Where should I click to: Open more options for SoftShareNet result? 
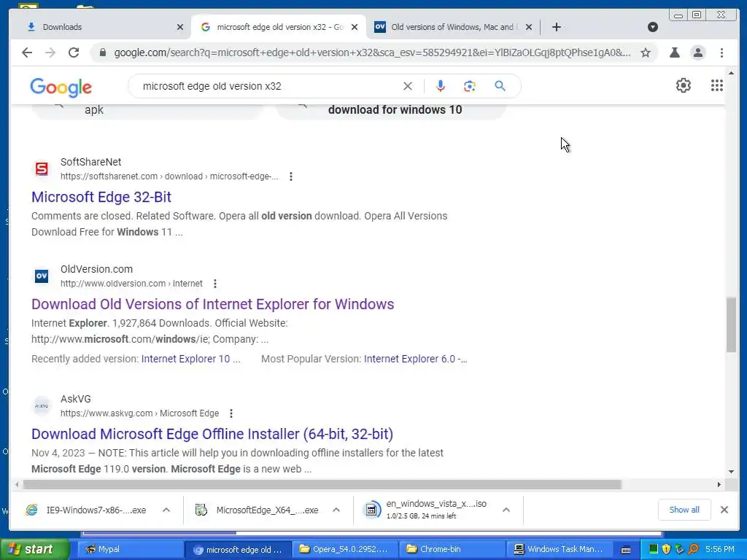290,176
